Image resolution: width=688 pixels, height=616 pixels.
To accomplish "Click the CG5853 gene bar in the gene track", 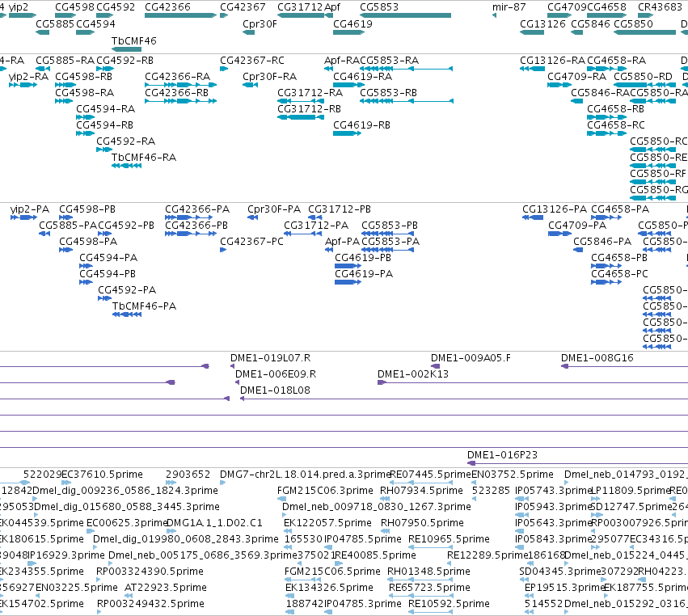I will pyautogui.click(x=405, y=15).
